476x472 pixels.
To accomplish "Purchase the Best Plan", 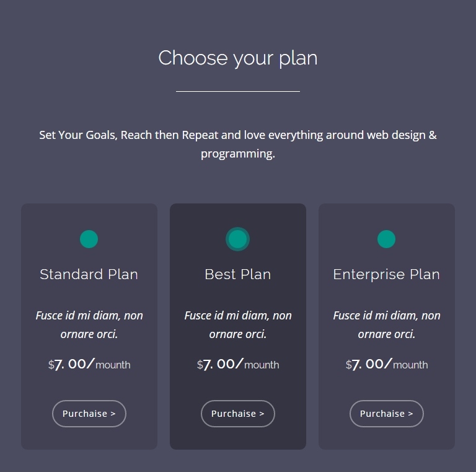I will click(238, 414).
